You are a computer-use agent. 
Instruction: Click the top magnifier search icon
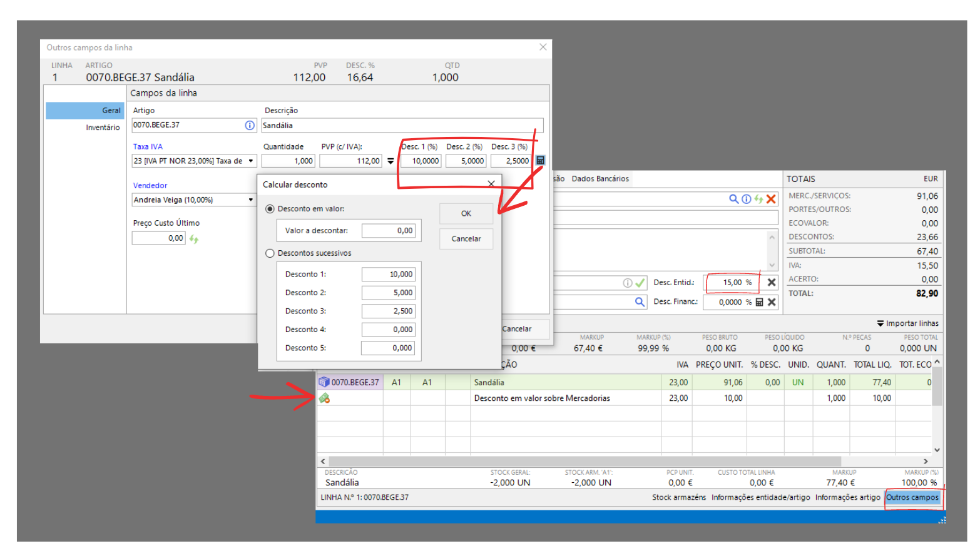pos(733,199)
